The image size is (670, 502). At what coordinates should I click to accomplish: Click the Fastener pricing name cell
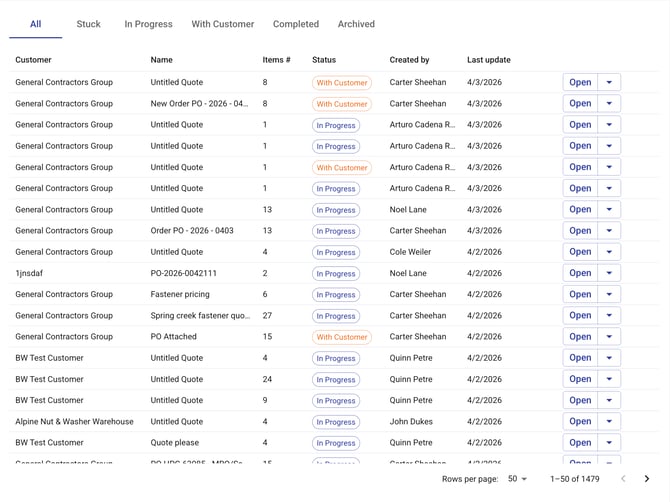pos(180,294)
